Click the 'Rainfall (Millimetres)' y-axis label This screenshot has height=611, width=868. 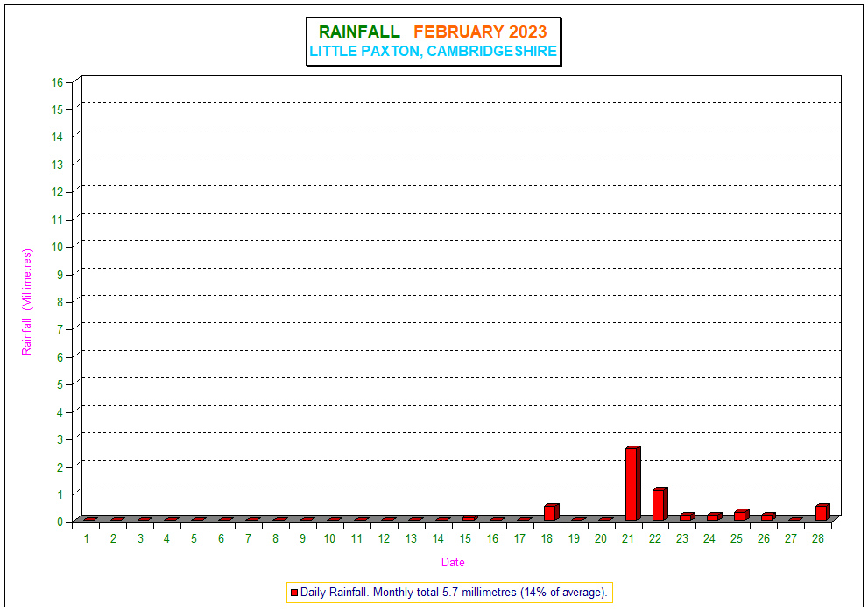click(26, 302)
